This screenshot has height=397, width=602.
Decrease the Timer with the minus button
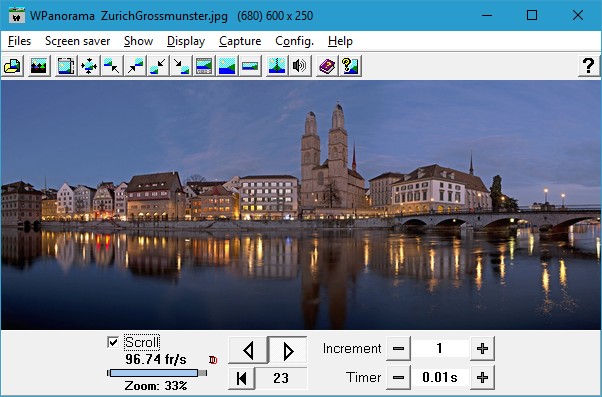point(398,377)
